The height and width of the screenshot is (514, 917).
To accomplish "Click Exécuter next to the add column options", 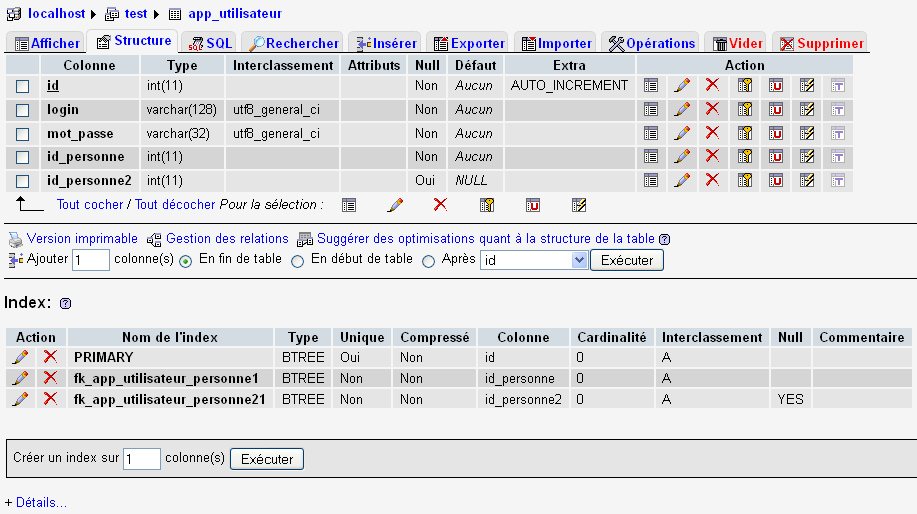I will pyautogui.click(x=627, y=260).
